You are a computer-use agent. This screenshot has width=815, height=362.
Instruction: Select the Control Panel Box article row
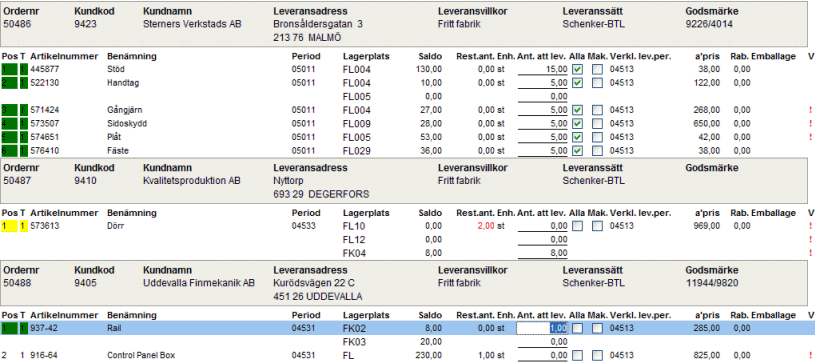pos(408,355)
